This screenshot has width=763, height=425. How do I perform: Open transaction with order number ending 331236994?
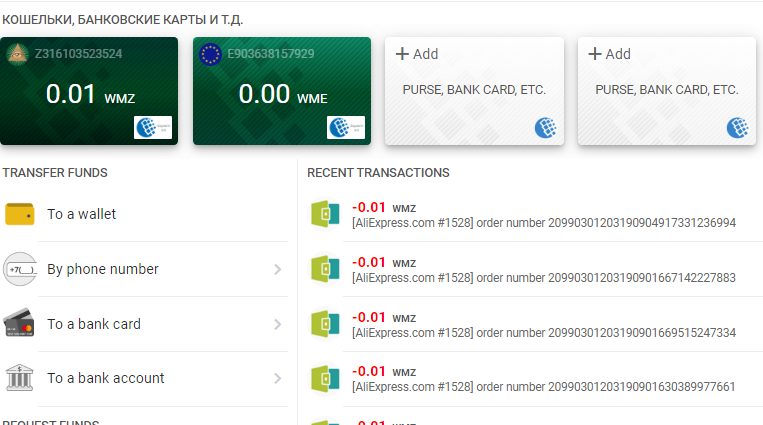click(534, 215)
